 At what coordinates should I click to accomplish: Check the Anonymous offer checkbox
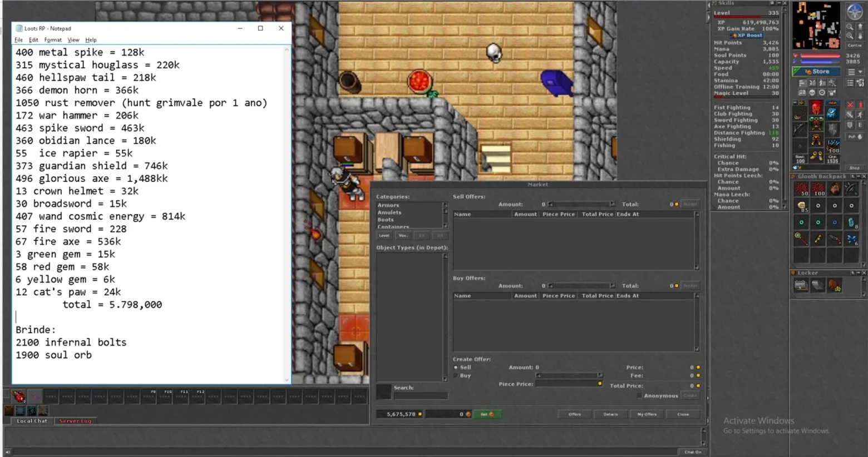pos(639,396)
